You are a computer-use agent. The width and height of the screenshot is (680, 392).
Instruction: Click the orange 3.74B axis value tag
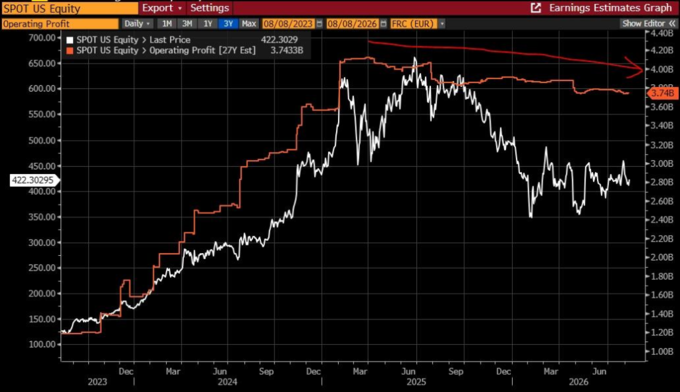click(x=662, y=93)
